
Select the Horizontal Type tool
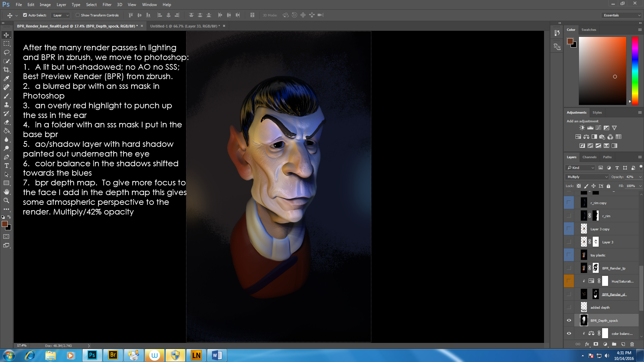(6, 166)
